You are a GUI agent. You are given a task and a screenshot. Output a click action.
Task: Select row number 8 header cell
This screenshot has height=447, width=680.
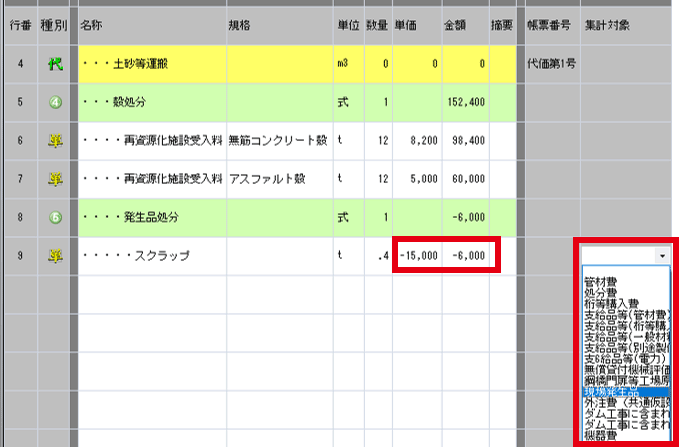click(19, 217)
